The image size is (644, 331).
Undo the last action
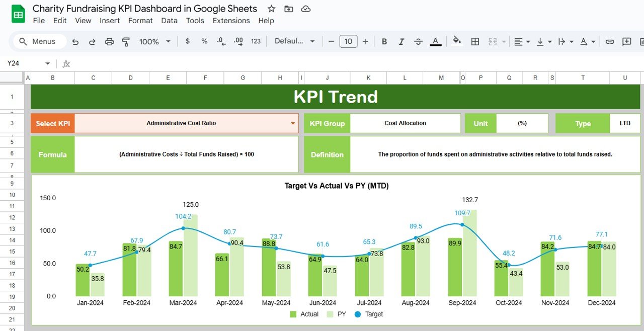pyautogui.click(x=75, y=42)
